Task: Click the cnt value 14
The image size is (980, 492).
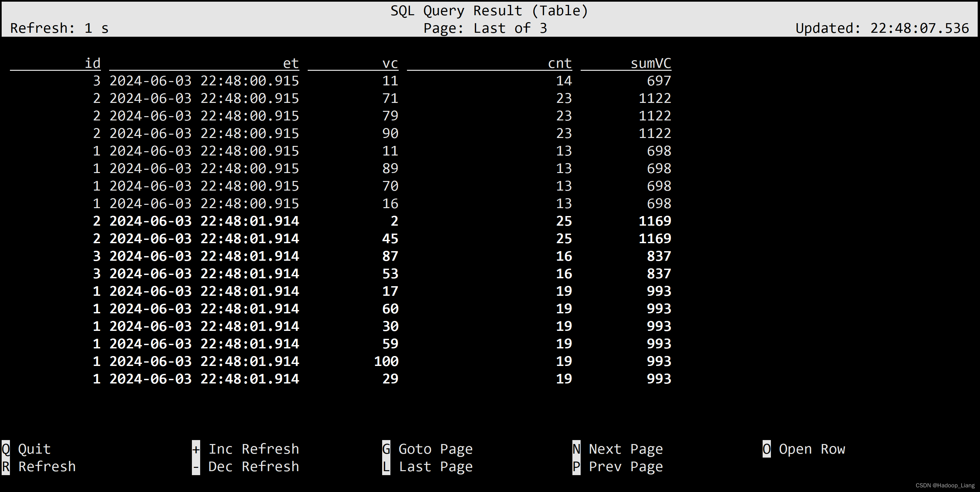Action: pyautogui.click(x=564, y=81)
